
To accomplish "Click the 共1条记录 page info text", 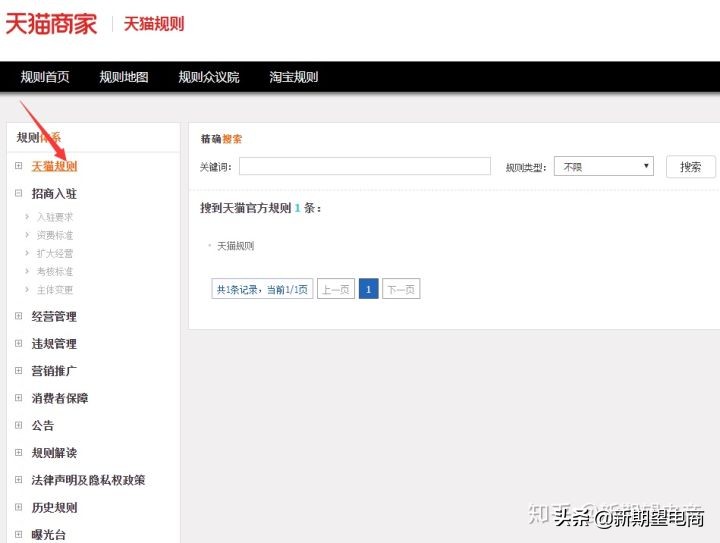I will (x=262, y=289).
